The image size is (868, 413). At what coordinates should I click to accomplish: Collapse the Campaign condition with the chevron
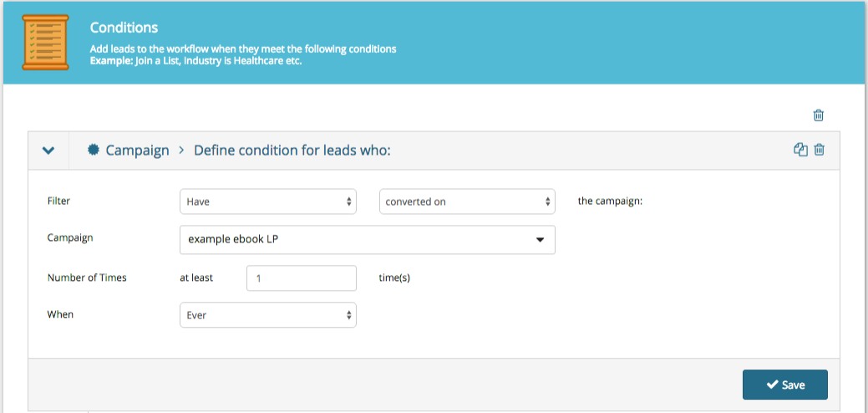coord(48,150)
